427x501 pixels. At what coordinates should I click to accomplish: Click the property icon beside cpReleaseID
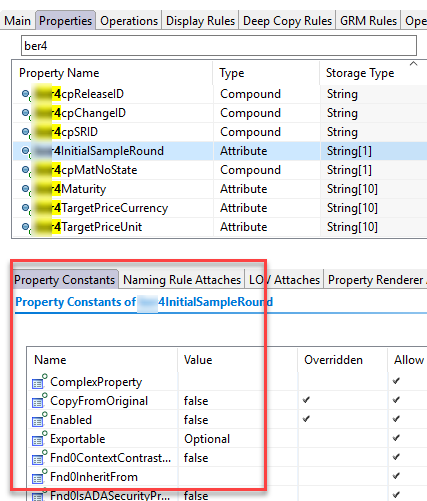click(x=26, y=94)
